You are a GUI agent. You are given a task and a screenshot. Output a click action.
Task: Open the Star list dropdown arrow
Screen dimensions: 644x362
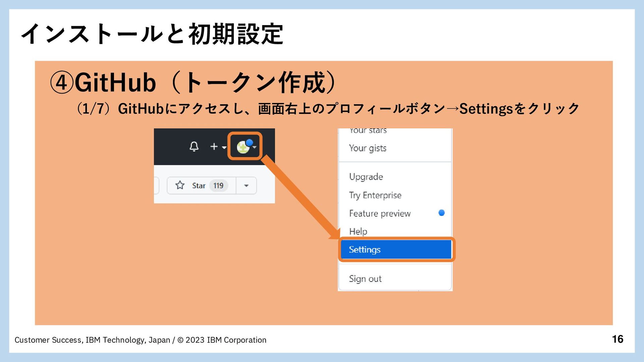click(246, 185)
